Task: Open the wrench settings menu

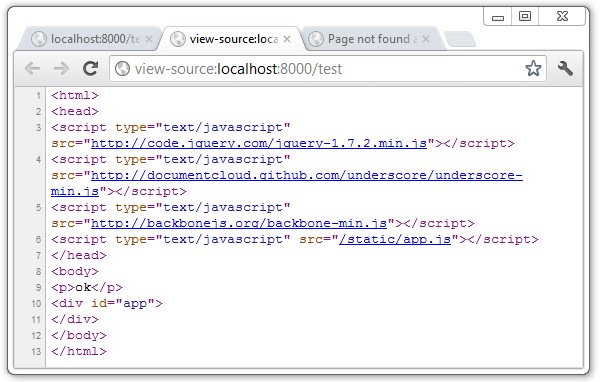Action: (565, 69)
